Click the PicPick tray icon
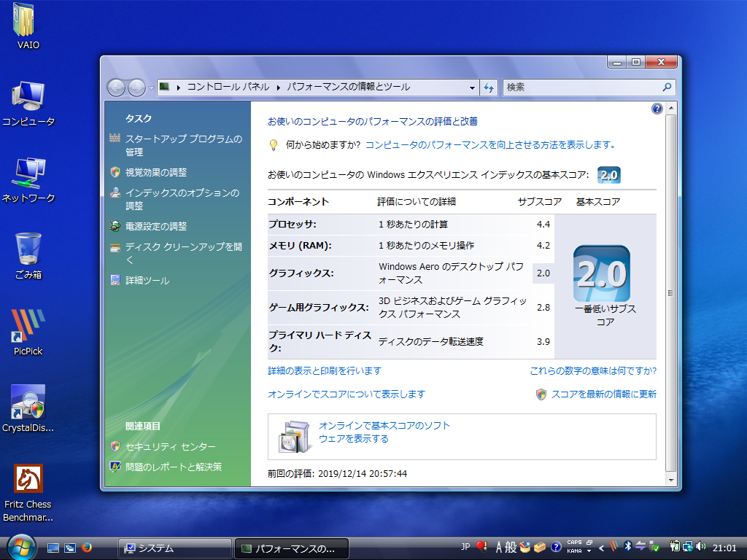747x560 pixels. point(614,547)
